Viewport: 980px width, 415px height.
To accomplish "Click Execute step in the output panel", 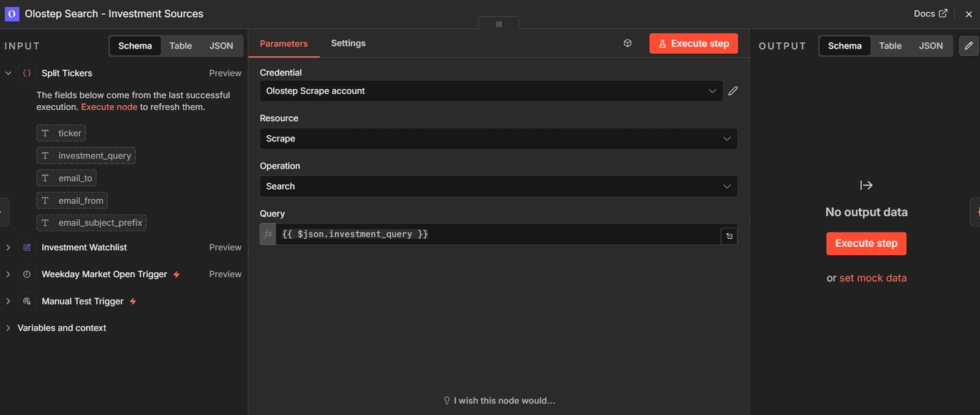I will 866,244.
